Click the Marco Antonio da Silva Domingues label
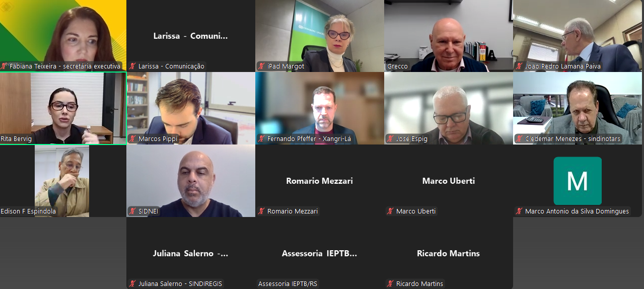644x289 pixels. tap(577, 211)
